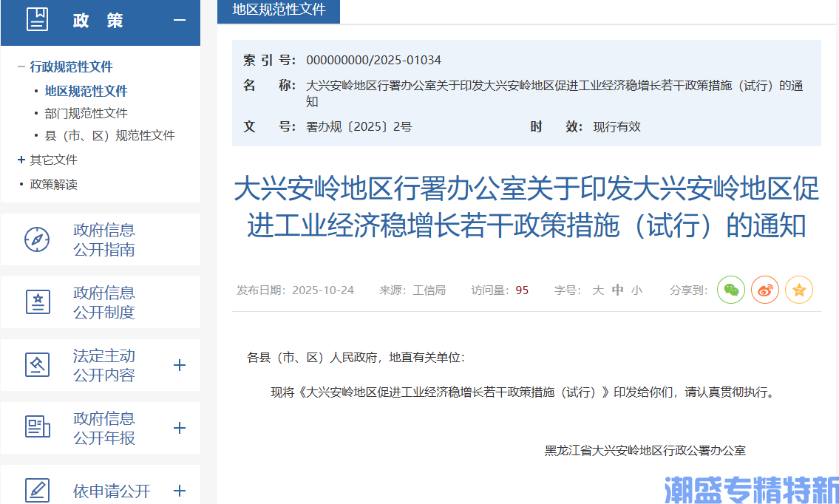839x504 pixels.
Task: Open the 地区规范性文件 tab at the top
Action: coord(278,12)
